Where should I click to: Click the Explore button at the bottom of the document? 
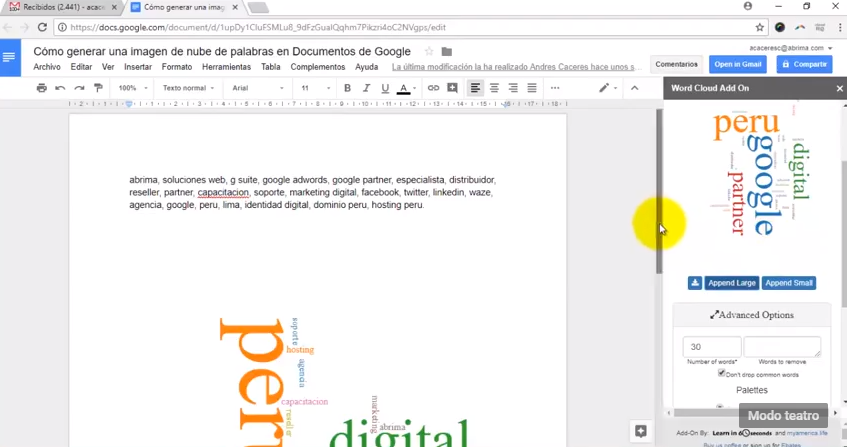(x=641, y=431)
